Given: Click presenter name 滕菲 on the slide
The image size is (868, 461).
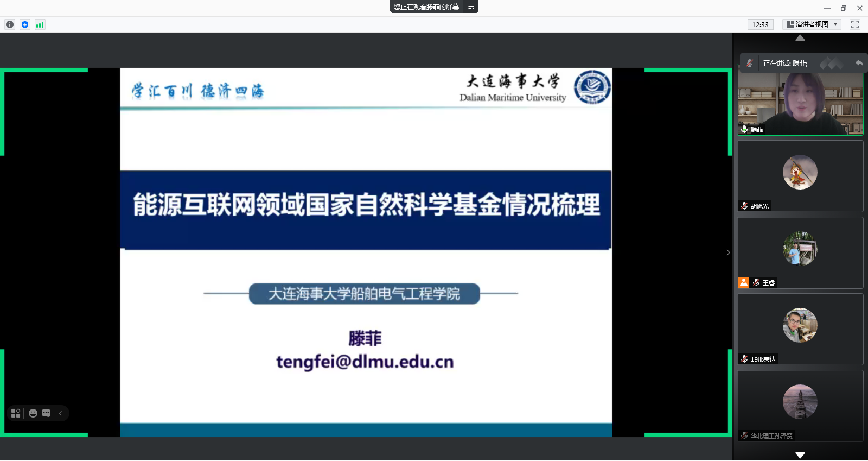Looking at the screenshot, I should pyautogui.click(x=365, y=339).
